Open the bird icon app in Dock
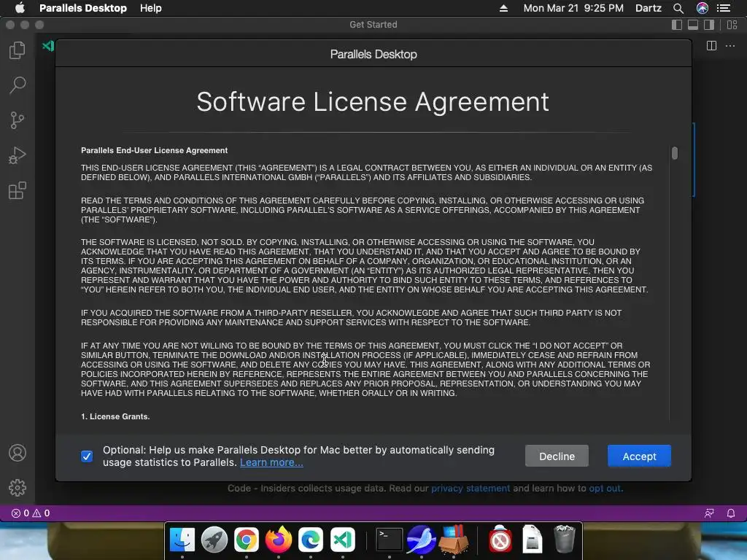Viewport: 747px width, 560px height. click(x=421, y=540)
